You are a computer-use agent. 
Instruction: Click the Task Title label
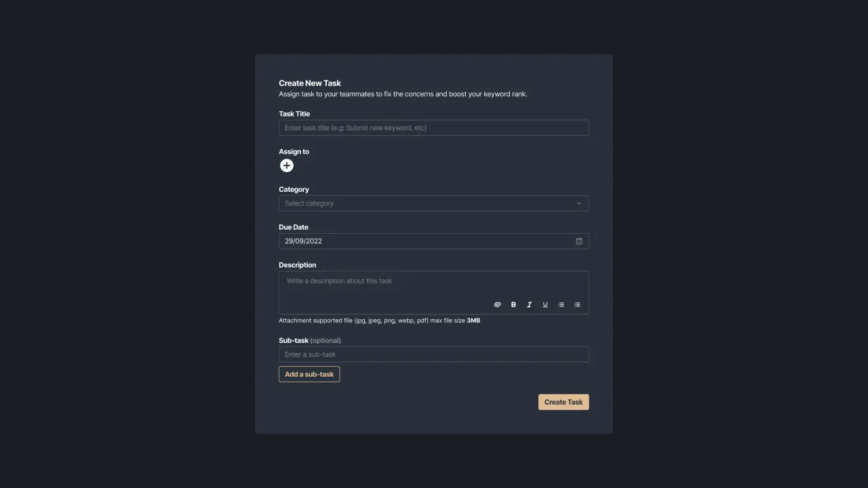tap(294, 114)
